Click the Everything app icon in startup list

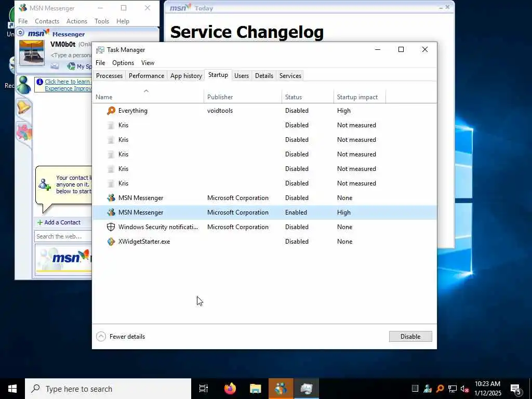(111, 111)
